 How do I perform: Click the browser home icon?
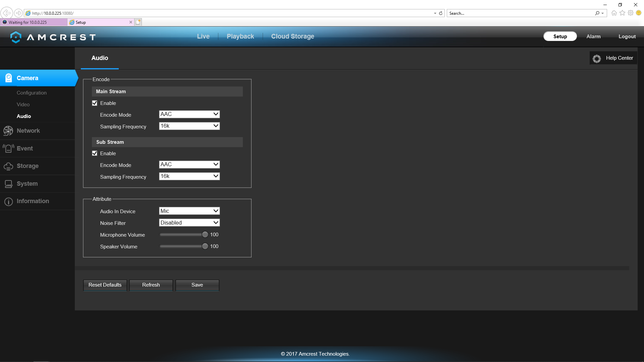(x=614, y=13)
